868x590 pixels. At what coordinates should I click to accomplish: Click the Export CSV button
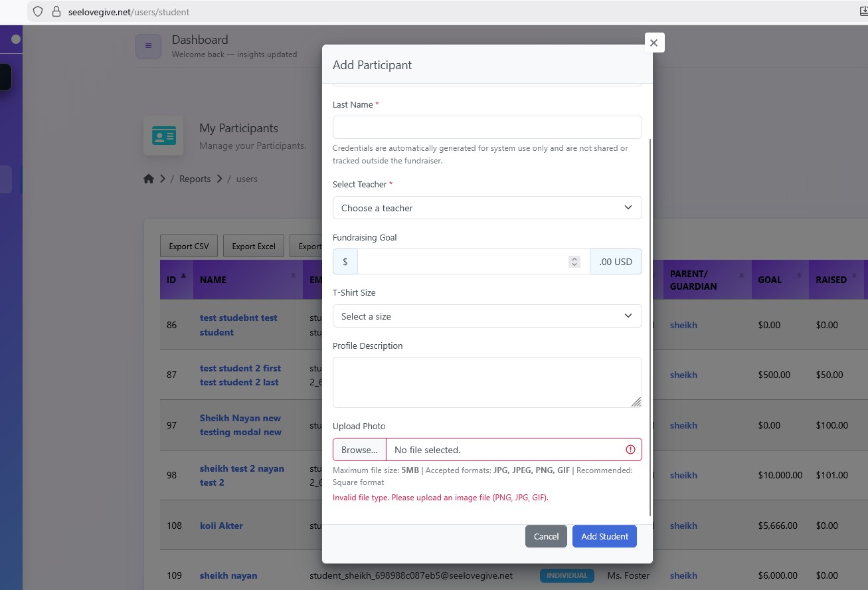(189, 246)
